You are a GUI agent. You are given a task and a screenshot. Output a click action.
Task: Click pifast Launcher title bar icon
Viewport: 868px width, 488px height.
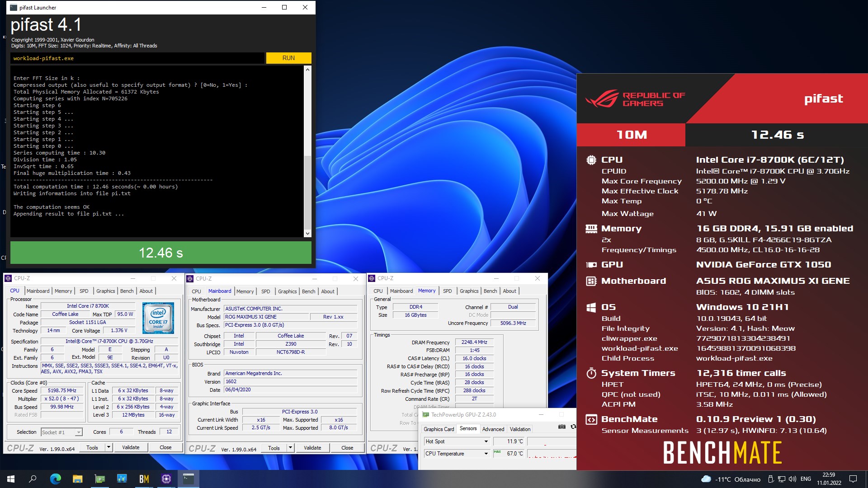(14, 7)
